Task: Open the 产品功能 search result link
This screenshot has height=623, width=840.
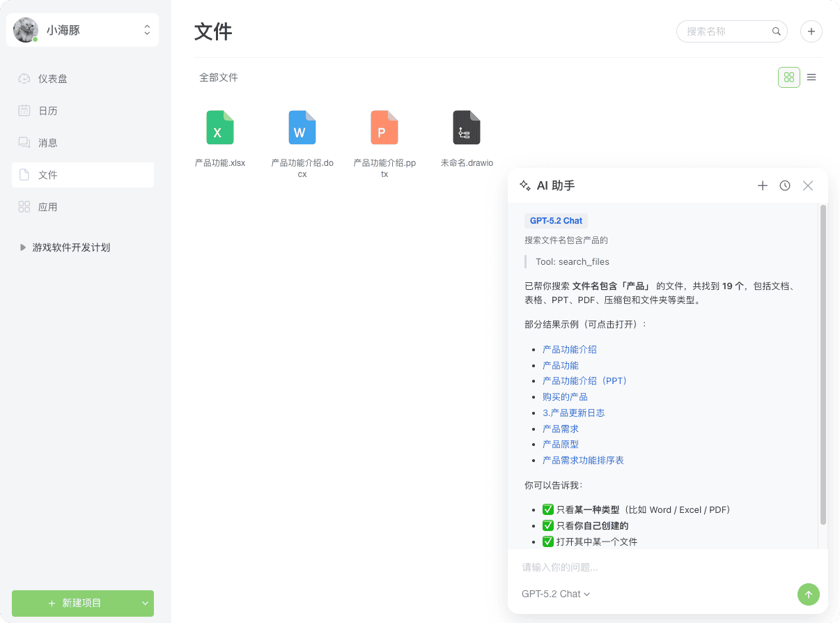Action: point(561,365)
